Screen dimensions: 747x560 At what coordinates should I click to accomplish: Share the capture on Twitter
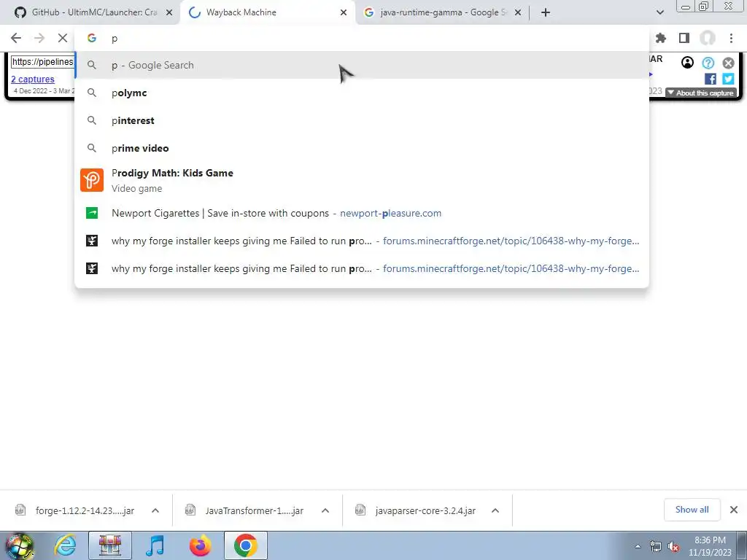pos(728,79)
